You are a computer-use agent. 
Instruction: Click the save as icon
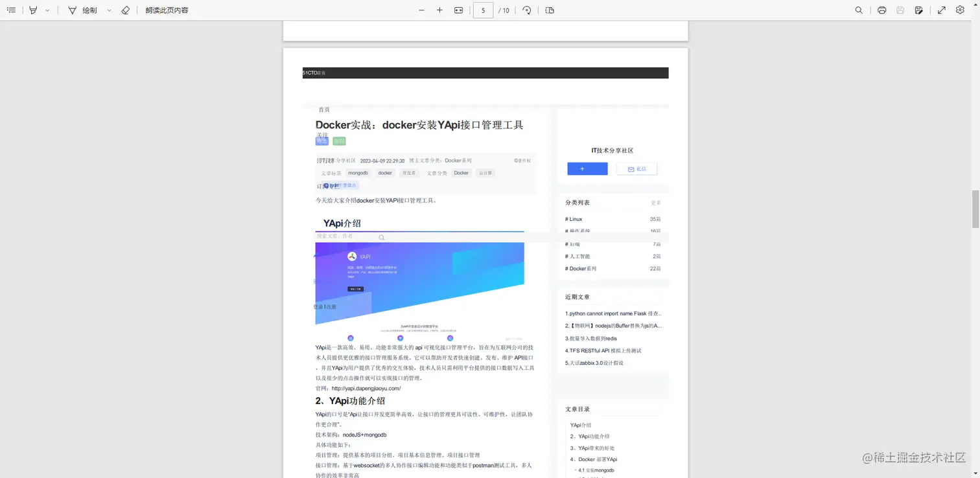pyautogui.click(x=918, y=10)
